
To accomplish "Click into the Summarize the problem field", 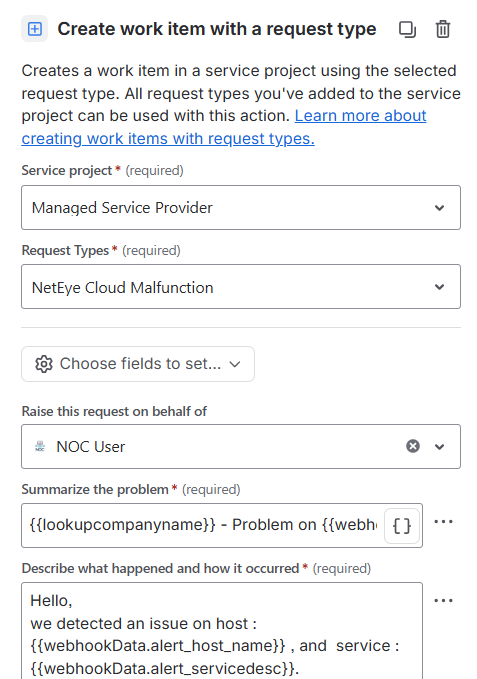I will (203, 525).
